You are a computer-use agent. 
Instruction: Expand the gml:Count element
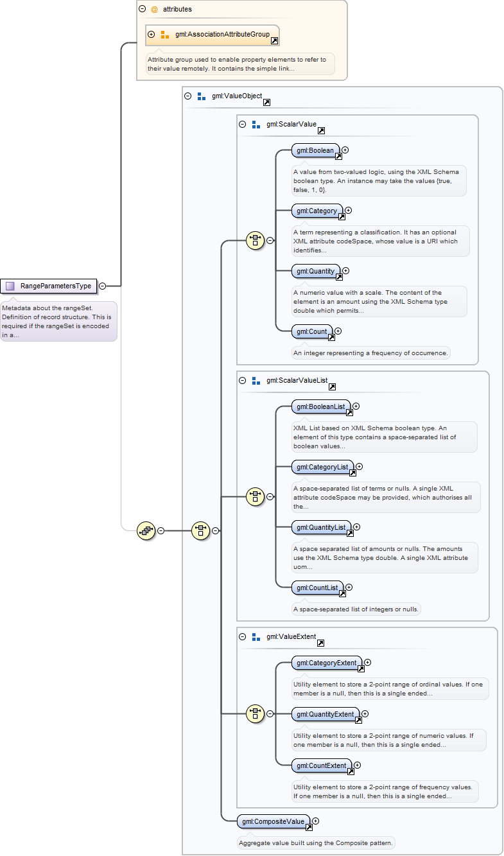pos(338,331)
